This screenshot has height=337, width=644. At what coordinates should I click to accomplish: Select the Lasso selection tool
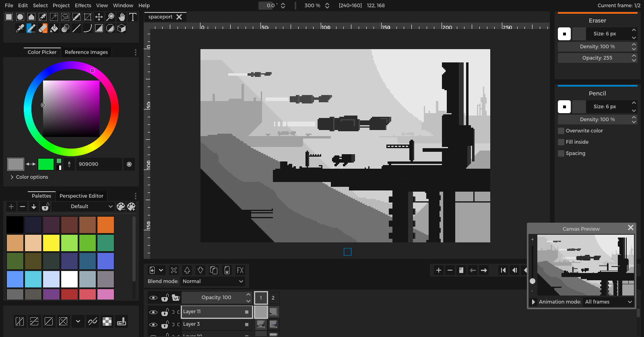coord(65,17)
